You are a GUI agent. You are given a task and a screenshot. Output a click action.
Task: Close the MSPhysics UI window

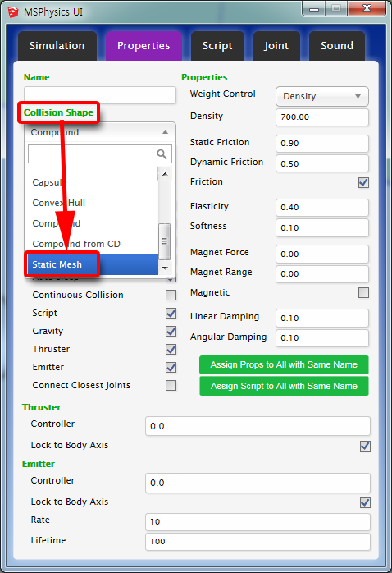tap(367, 9)
